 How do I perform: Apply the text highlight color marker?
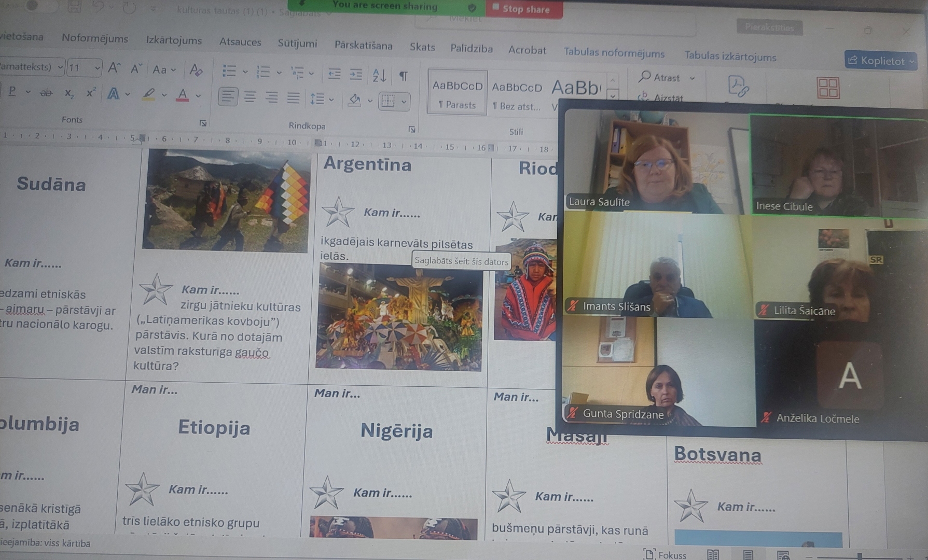(149, 94)
